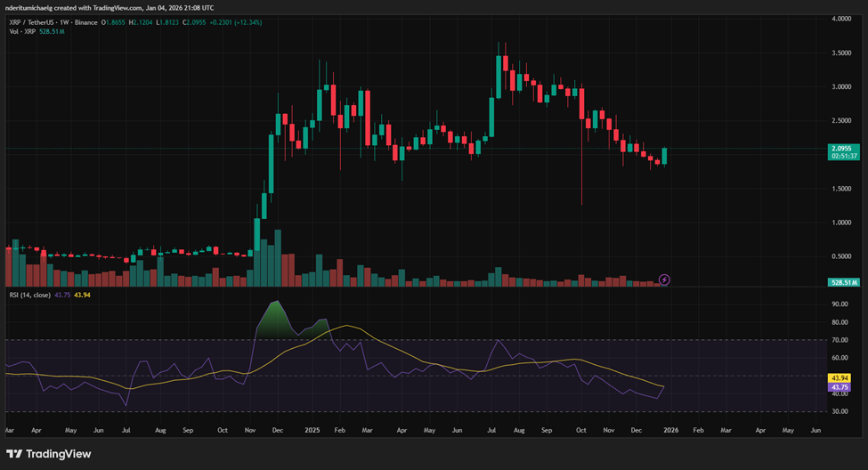Click the green current price label 2.0955
This screenshot has width=868, height=470.
pos(842,148)
